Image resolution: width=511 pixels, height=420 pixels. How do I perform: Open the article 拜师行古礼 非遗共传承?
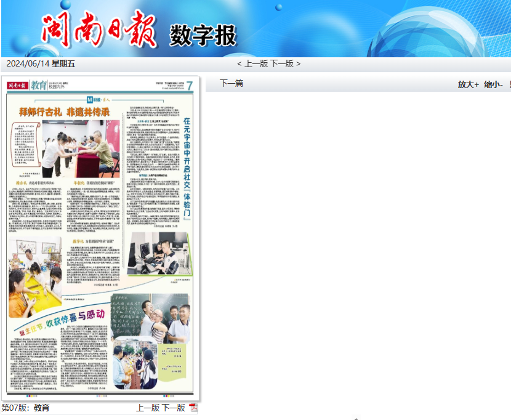click(65, 112)
